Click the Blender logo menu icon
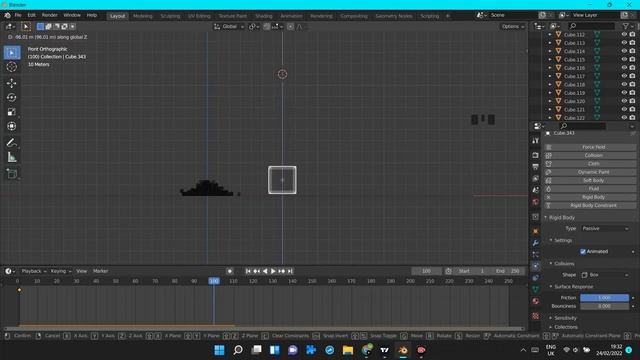 [7, 16]
